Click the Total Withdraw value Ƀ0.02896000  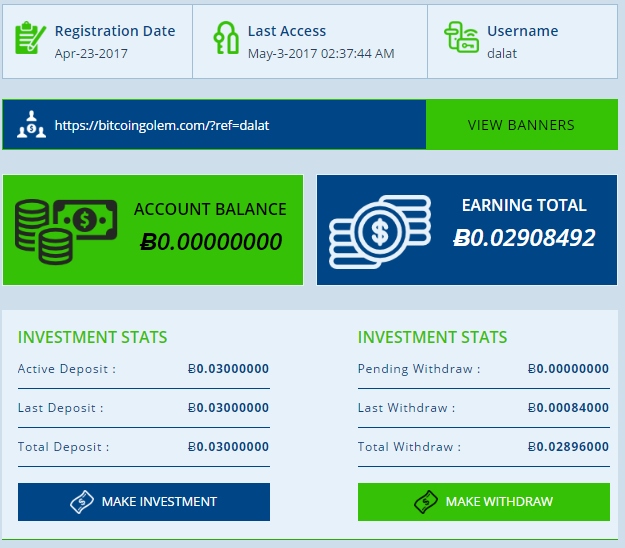(x=568, y=447)
